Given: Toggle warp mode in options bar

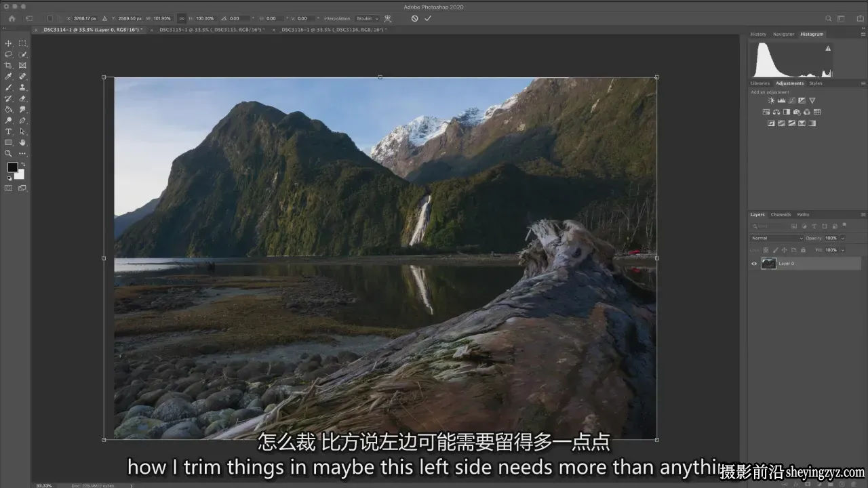Looking at the screenshot, I should [388, 18].
